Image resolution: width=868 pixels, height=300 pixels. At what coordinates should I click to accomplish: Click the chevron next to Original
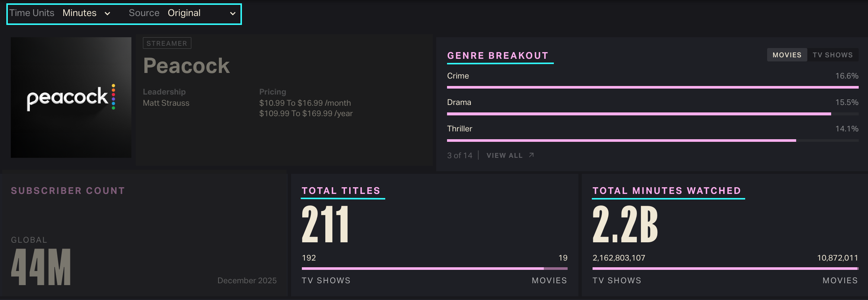[x=233, y=14]
